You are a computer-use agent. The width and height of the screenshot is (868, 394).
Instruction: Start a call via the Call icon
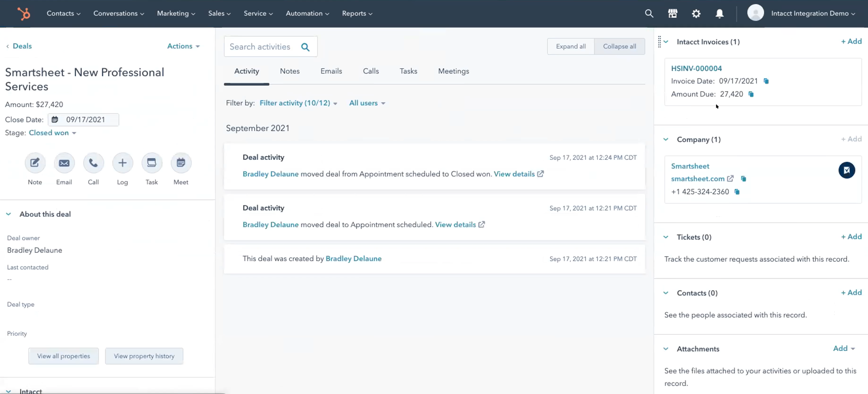(x=93, y=163)
